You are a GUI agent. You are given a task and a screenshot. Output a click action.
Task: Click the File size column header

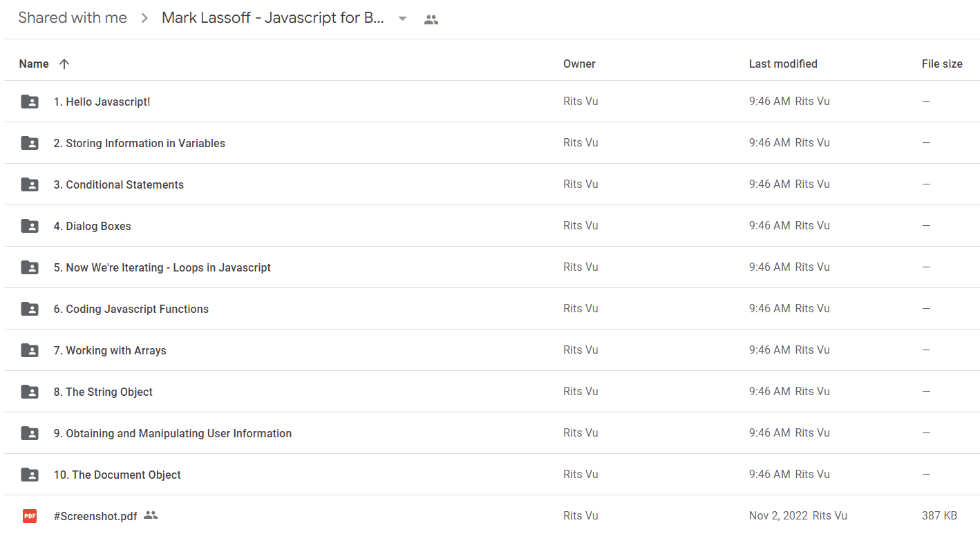pos(942,64)
